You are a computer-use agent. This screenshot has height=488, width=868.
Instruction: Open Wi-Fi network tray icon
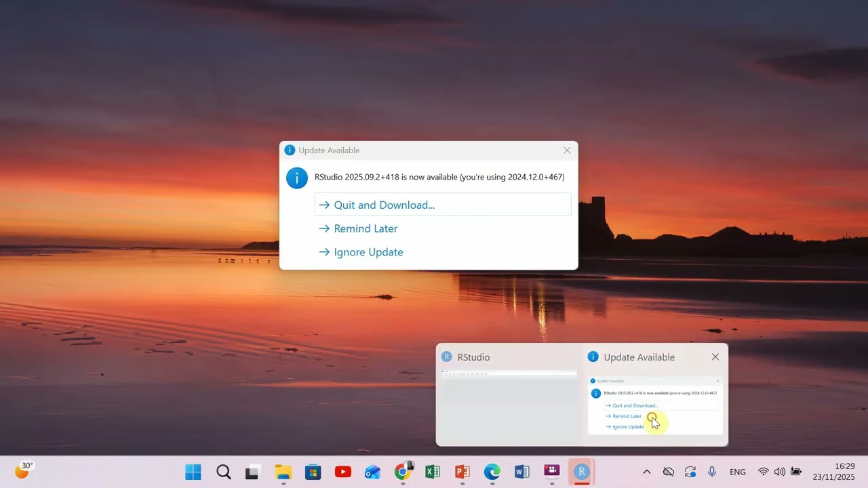point(764,472)
